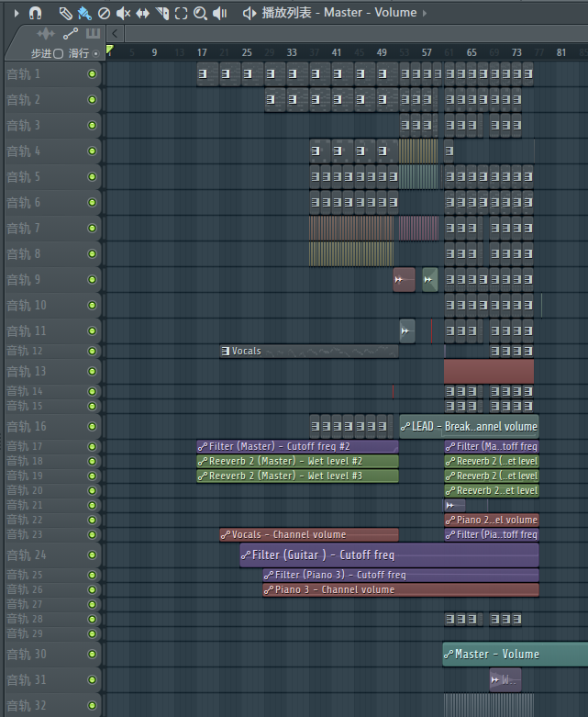Select the Slip tool
This screenshot has height=717, width=588.
point(142,13)
